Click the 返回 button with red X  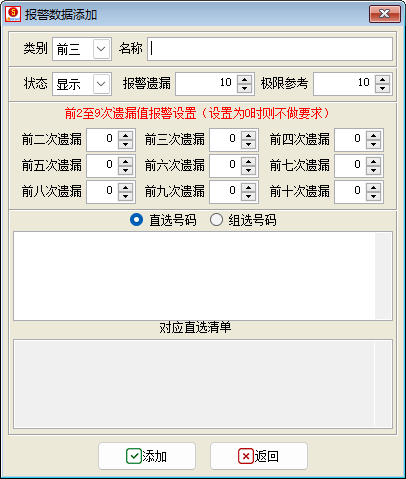pyautogui.click(x=259, y=456)
